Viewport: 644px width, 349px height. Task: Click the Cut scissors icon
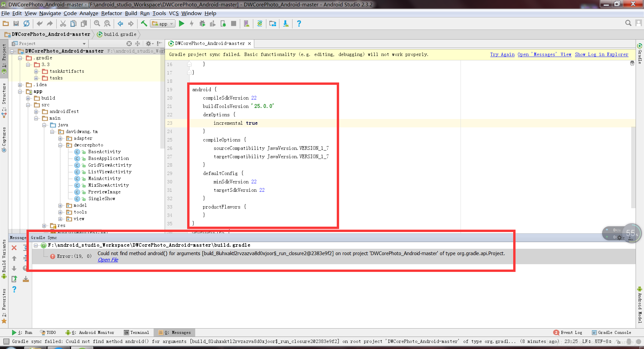coord(63,23)
